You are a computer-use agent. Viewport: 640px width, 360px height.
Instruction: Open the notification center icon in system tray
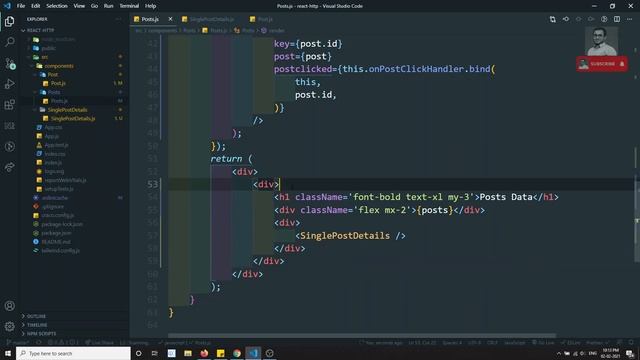coord(630,353)
